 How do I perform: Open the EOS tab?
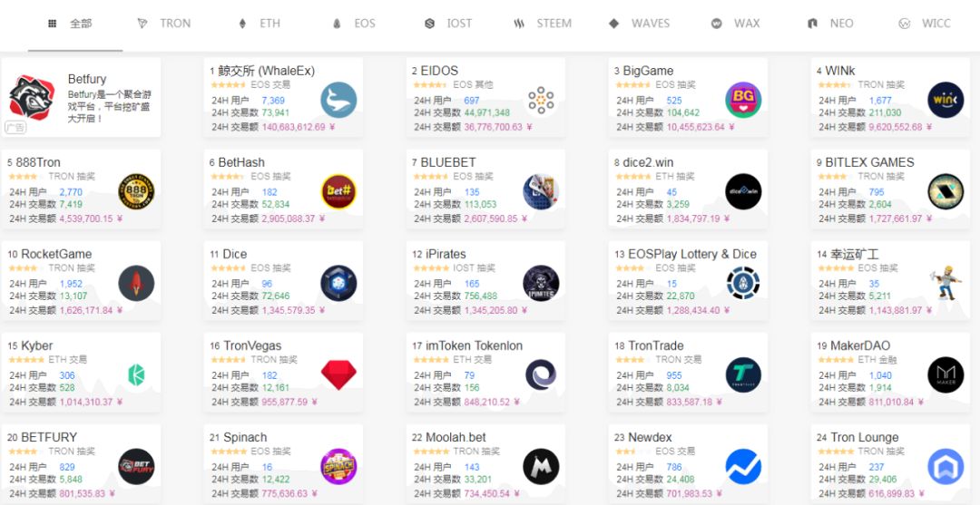point(354,24)
